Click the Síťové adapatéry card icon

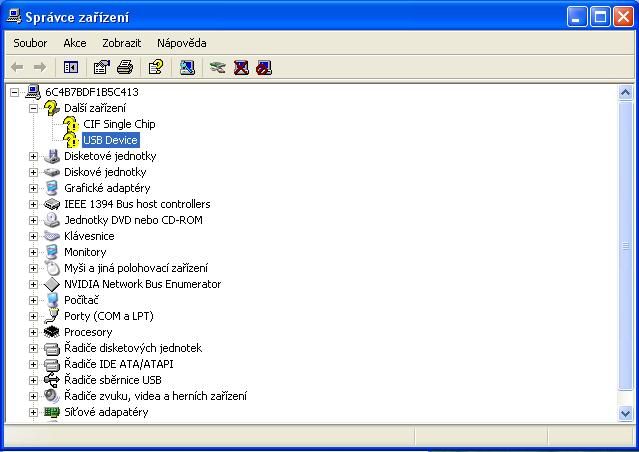[52, 412]
